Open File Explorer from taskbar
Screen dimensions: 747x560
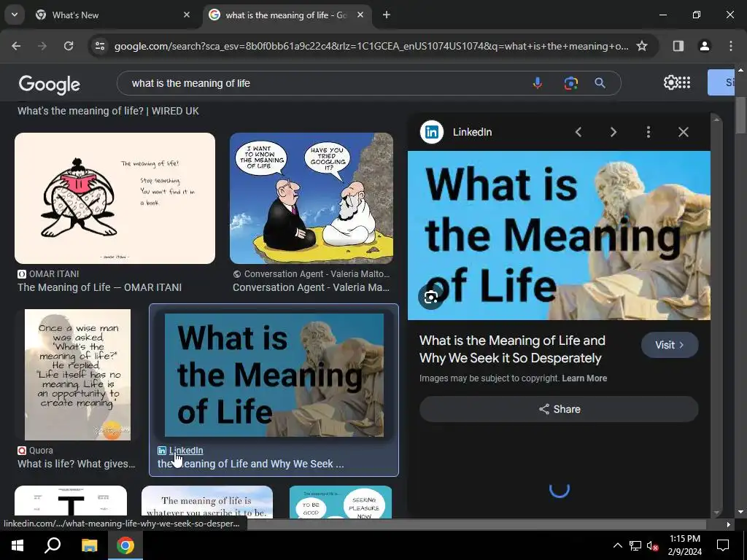tap(89, 545)
